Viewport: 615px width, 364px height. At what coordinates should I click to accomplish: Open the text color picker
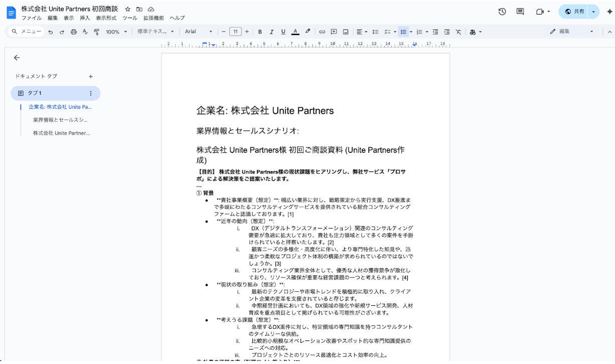pos(295,32)
